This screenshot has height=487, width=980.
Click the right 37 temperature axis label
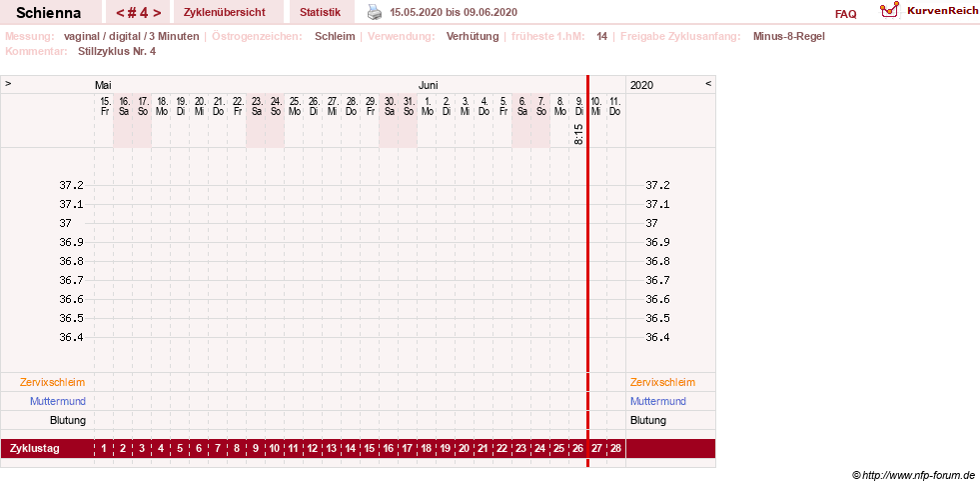(652, 223)
